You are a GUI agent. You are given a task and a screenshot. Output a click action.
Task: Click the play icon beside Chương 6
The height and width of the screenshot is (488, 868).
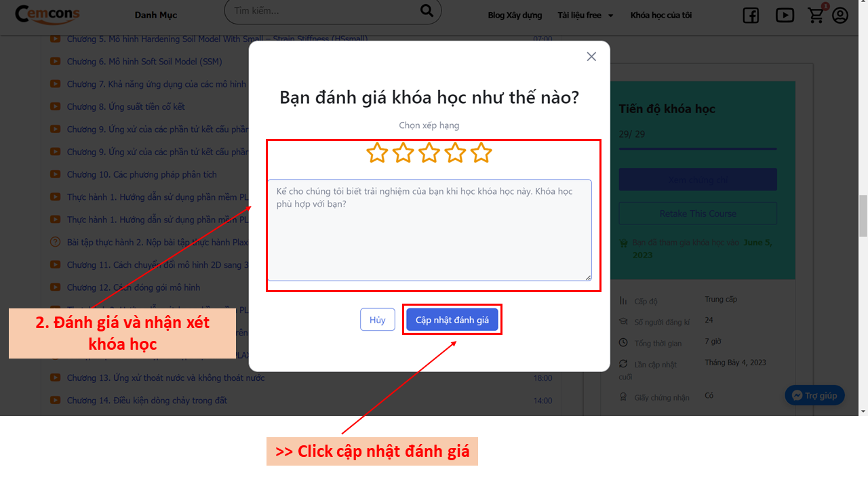pyautogui.click(x=56, y=62)
